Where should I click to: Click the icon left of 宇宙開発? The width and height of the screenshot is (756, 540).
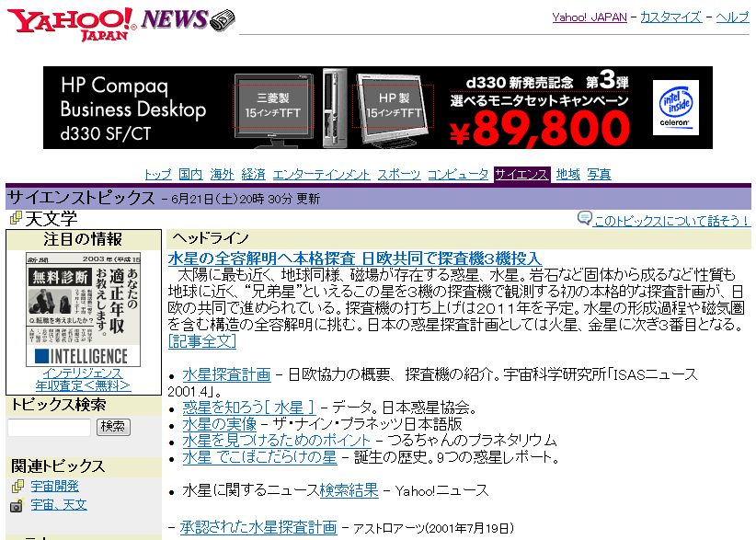[16, 487]
